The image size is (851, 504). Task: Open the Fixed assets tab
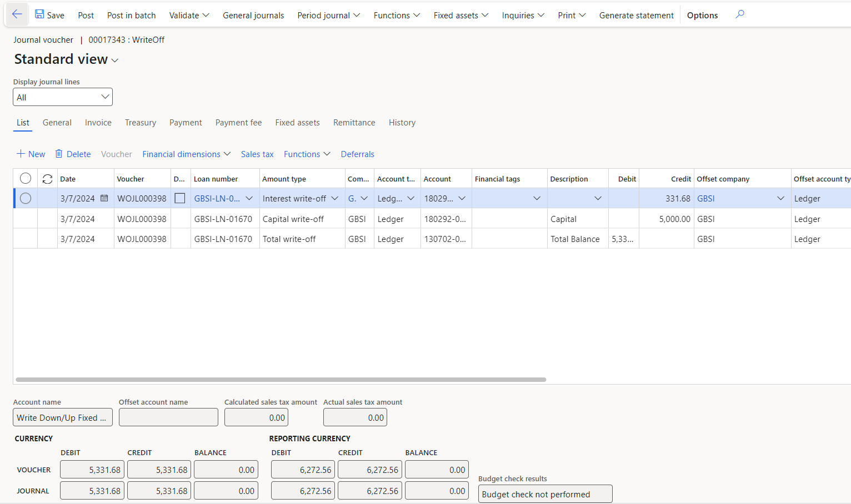click(297, 123)
